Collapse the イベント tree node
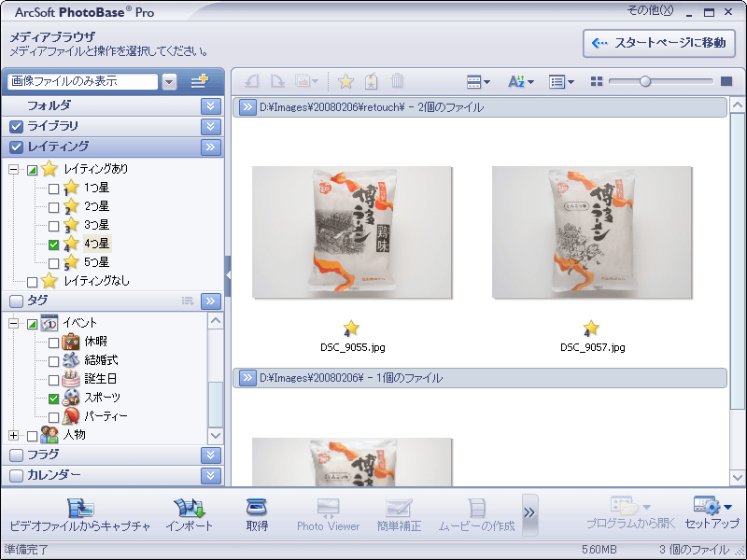747x560 pixels. (13, 324)
